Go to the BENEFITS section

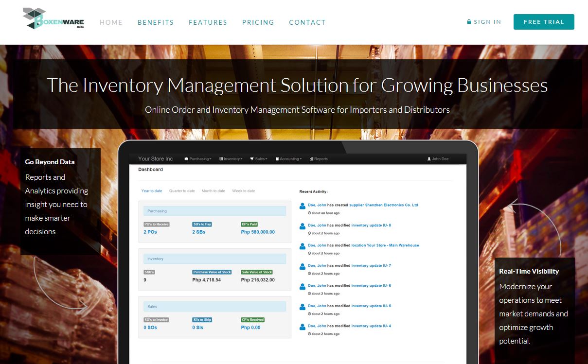point(156,22)
